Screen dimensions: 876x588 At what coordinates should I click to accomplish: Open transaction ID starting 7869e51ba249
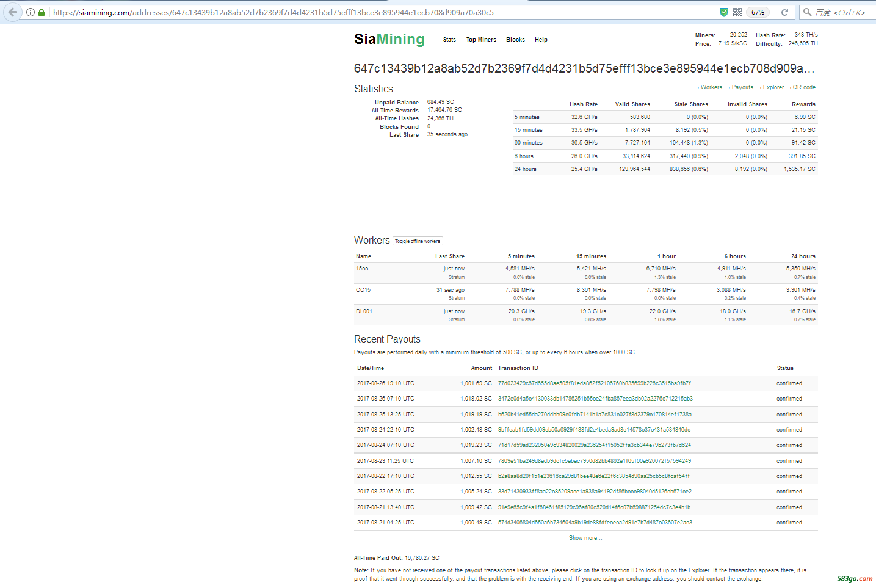(x=595, y=461)
